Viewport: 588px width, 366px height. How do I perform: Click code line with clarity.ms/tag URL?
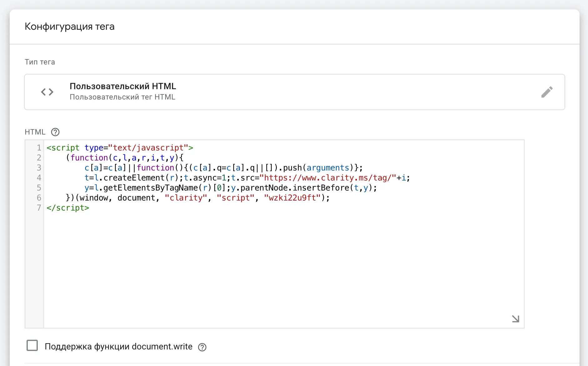point(247,178)
